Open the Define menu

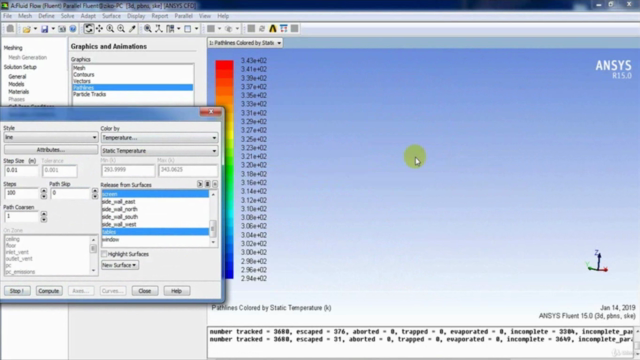[46, 16]
